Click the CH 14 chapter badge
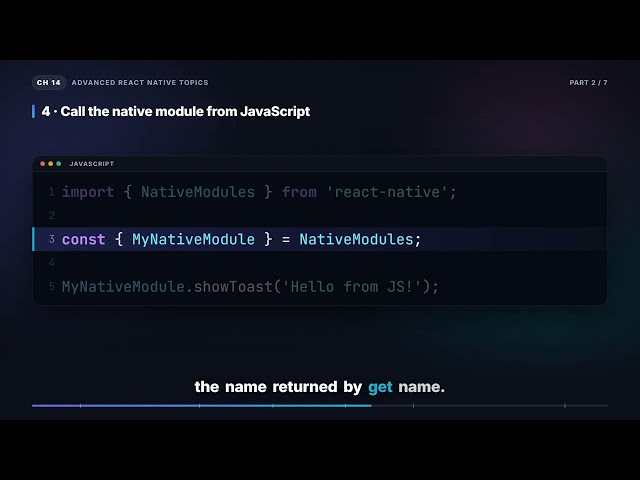 (49, 82)
